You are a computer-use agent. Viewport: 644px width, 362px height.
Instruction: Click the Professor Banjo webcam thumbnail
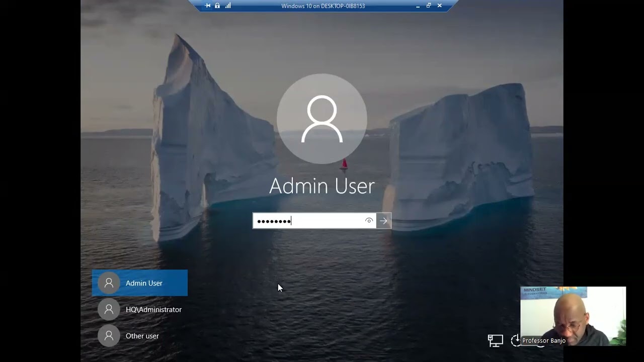573,316
